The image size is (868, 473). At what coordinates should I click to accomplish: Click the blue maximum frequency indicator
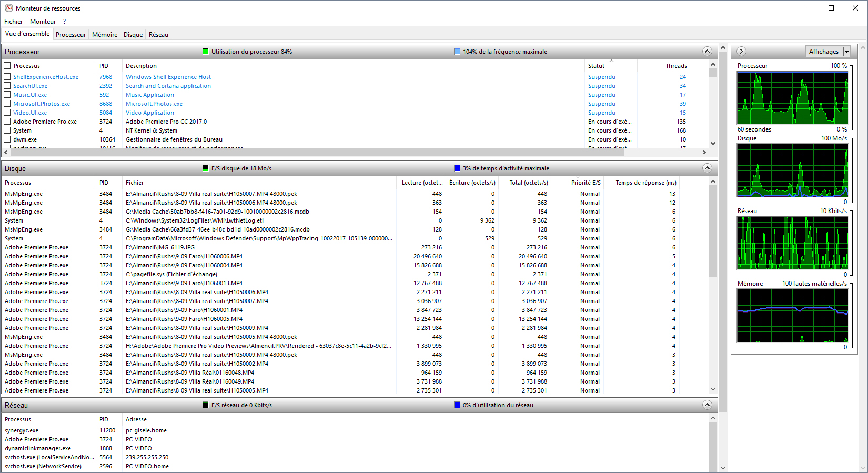(457, 52)
